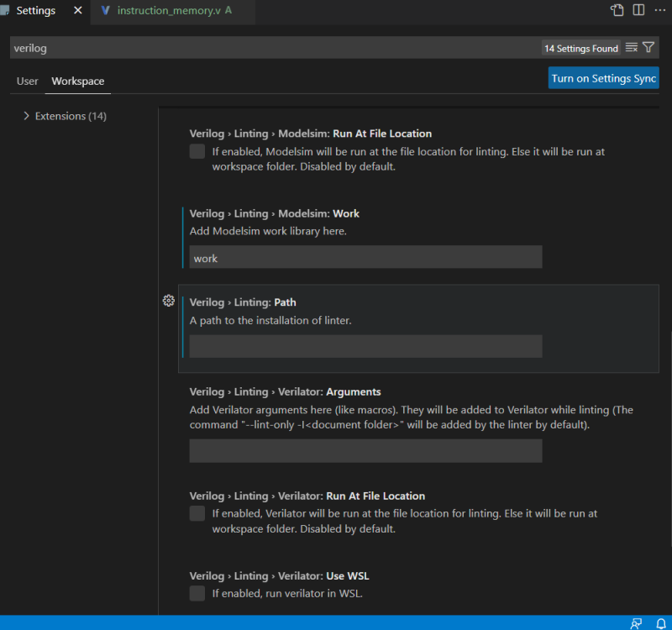
Task: Select the Workspace settings scope
Action: tap(77, 81)
